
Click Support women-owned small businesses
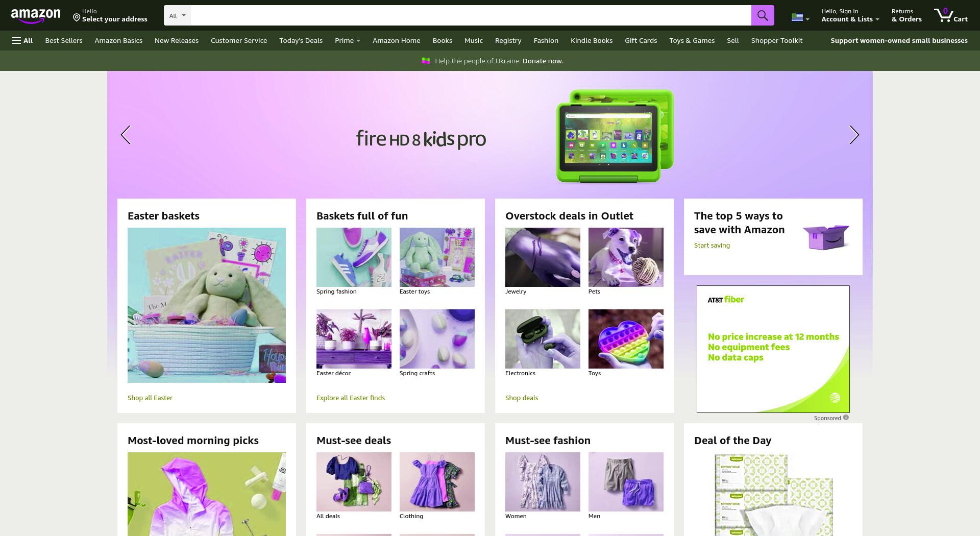click(899, 40)
